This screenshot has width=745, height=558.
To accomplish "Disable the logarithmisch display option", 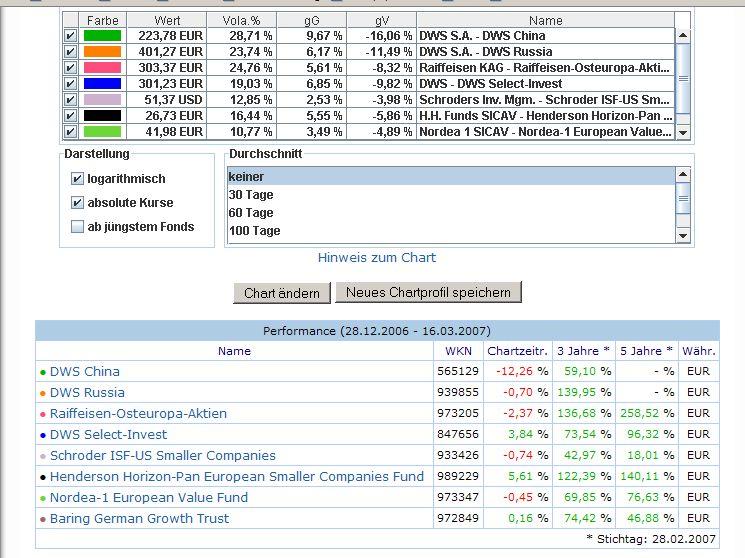I will pos(77,179).
